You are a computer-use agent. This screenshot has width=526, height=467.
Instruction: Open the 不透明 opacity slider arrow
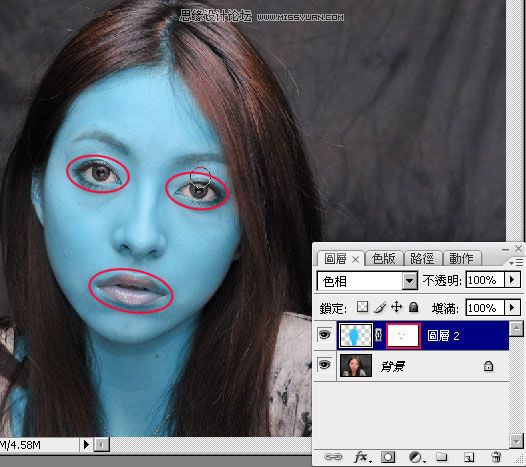coord(513,279)
